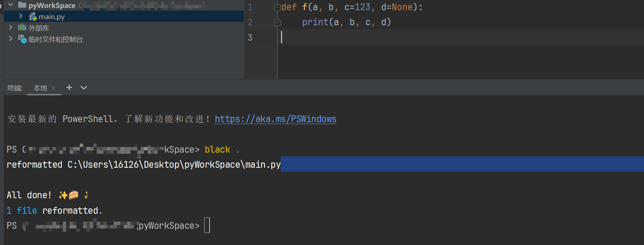Collapse the pyWorkSpace project folder
This screenshot has height=245, width=644.
(x=11, y=5)
